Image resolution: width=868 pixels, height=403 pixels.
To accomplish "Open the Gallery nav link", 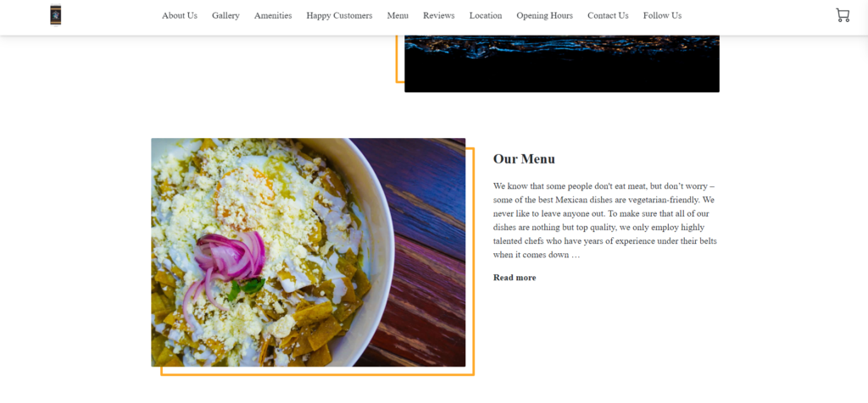I will point(225,15).
